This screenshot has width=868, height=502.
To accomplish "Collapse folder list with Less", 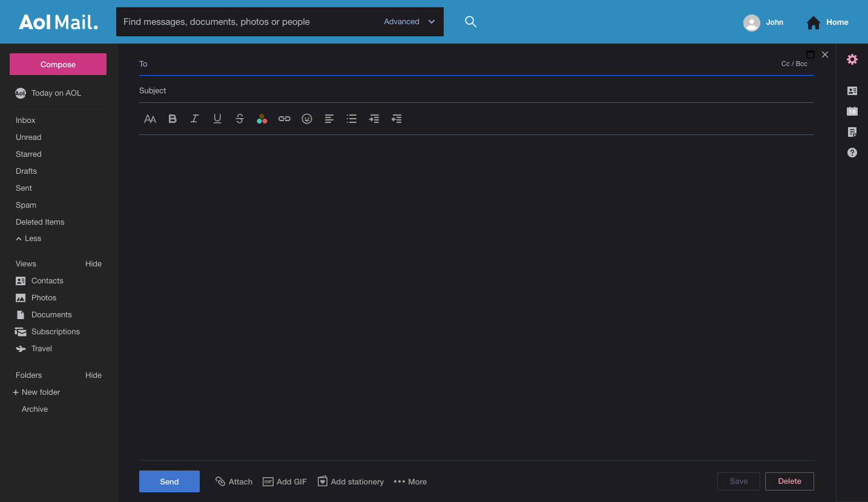I will (28, 239).
